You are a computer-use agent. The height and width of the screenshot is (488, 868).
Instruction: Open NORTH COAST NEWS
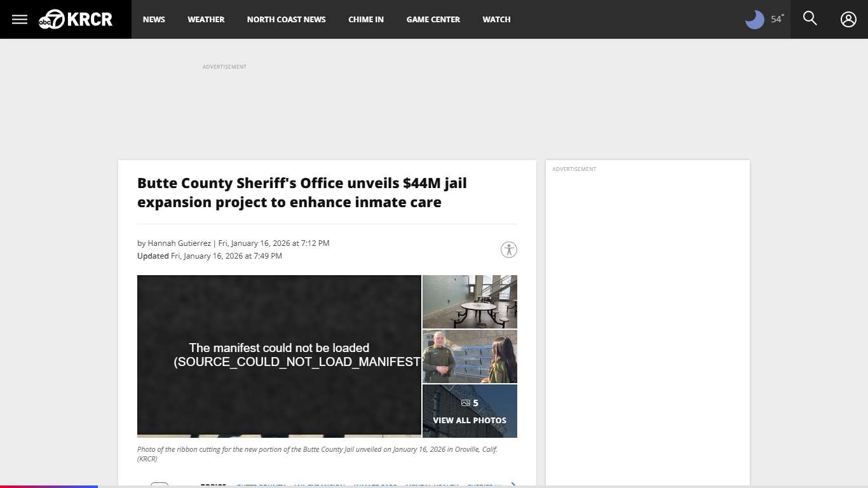pyautogui.click(x=286, y=19)
